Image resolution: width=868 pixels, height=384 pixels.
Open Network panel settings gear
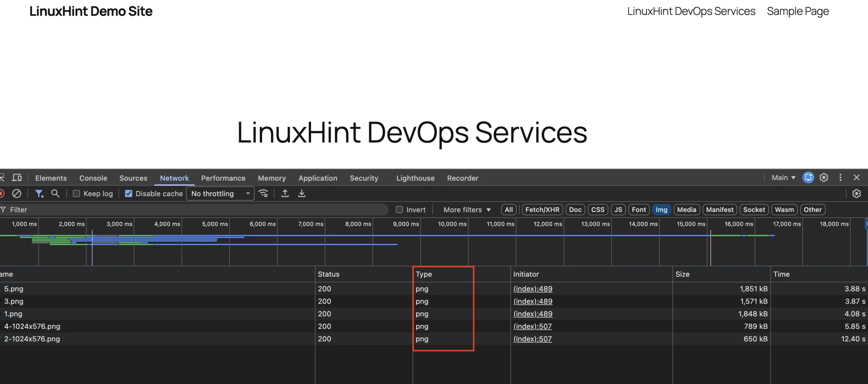pos(856,193)
